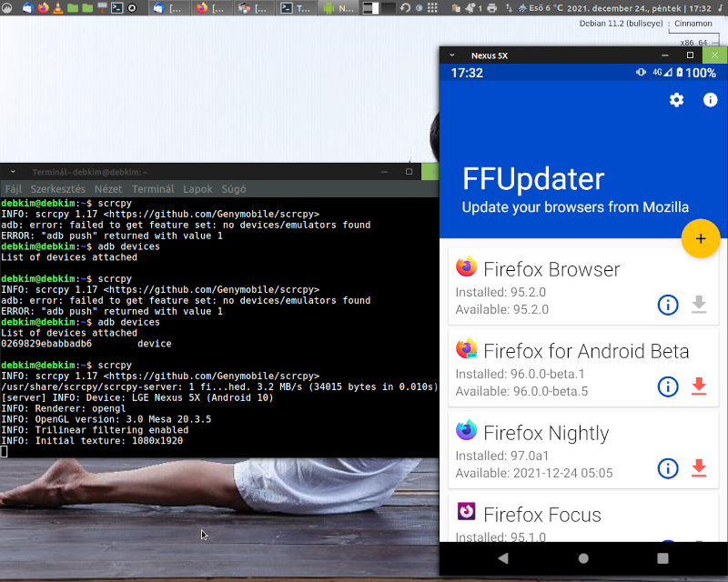Image resolution: width=728 pixels, height=582 pixels.
Task: Open the Nexus 5X window title-bar menu chevron
Action: pos(451,55)
